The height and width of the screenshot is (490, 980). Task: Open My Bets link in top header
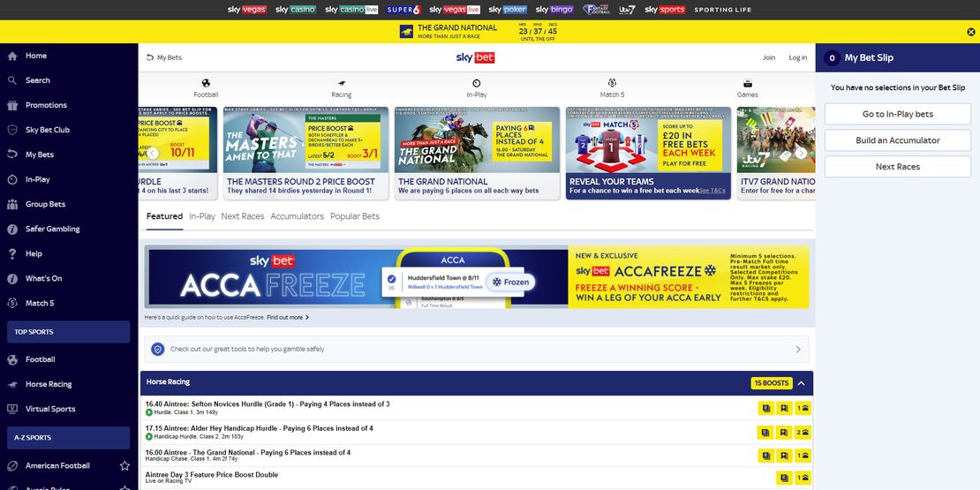[164, 57]
